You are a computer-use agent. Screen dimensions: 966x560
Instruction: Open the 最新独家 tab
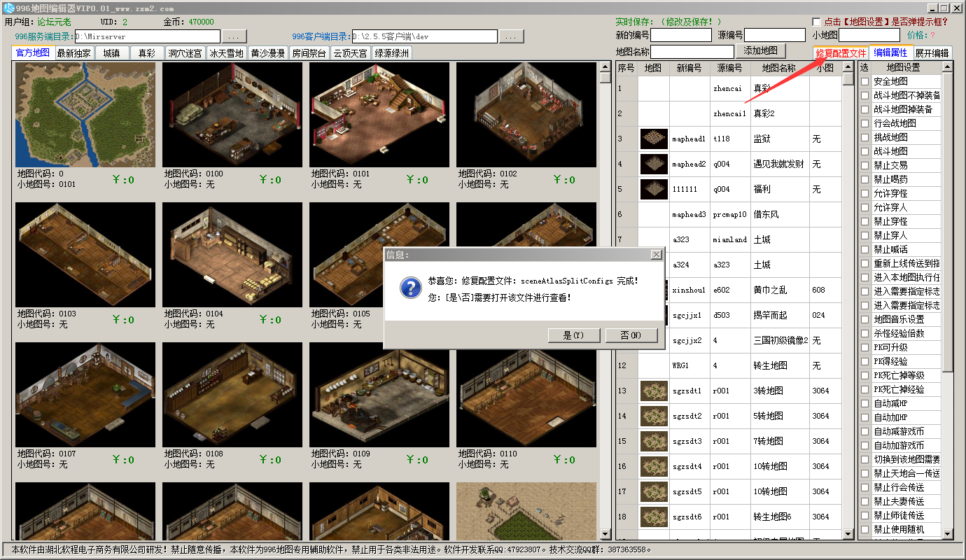click(x=74, y=53)
